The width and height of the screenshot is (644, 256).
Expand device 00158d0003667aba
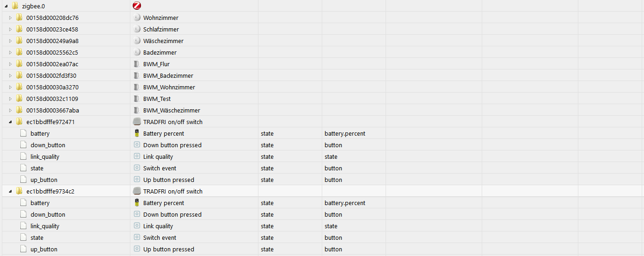point(10,110)
